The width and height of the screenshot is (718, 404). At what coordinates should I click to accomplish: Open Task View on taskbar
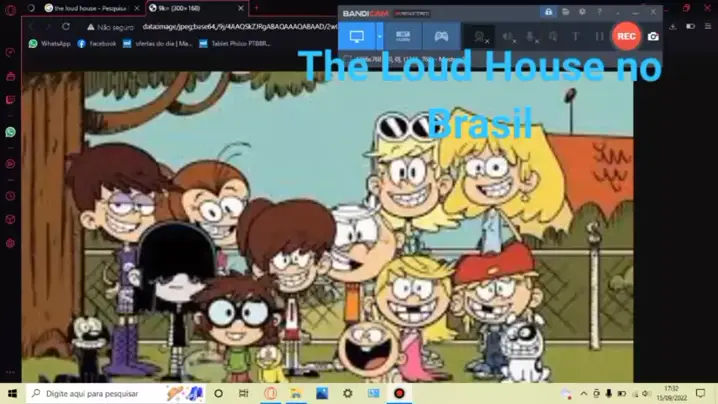(244, 393)
